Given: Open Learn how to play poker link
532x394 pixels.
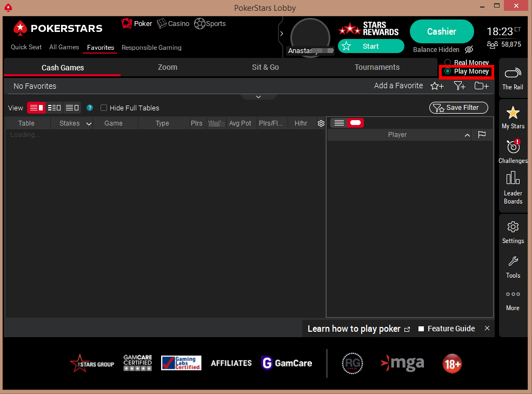Looking at the screenshot, I should pyautogui.click(x=358, y=329).
